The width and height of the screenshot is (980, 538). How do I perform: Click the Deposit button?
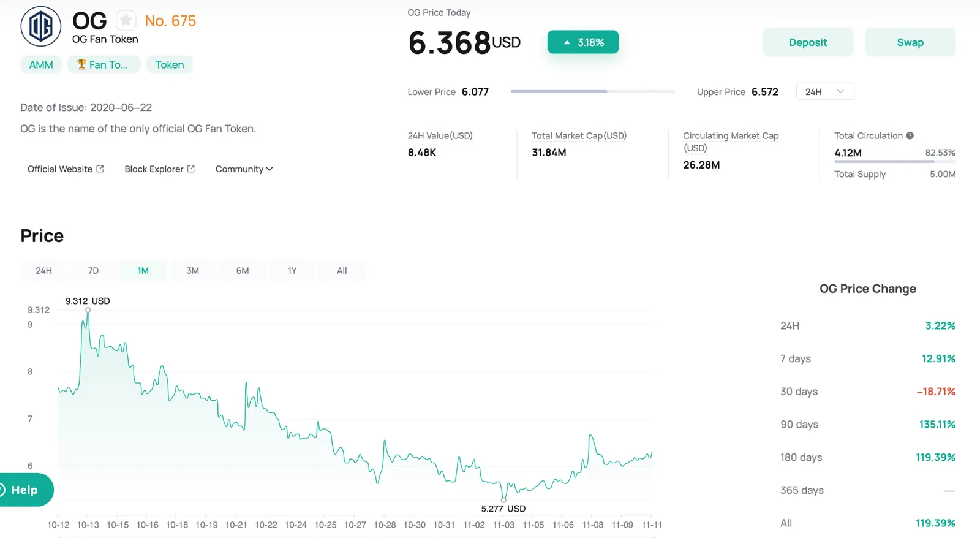tap(808, 42)
